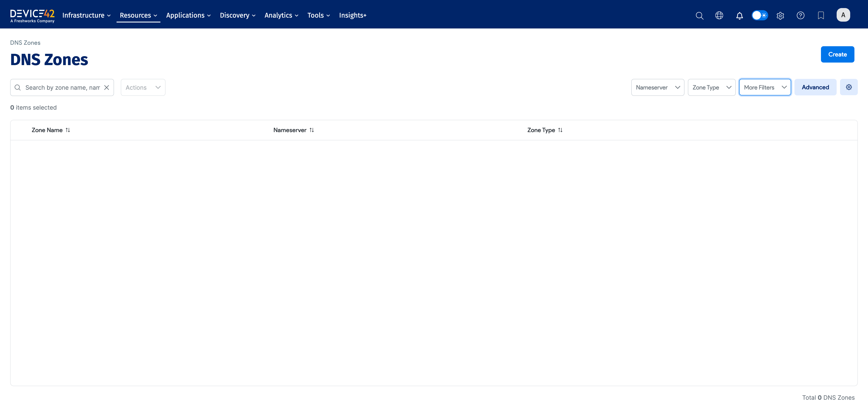Sort by Zone Name column arrows

(68, 130)
